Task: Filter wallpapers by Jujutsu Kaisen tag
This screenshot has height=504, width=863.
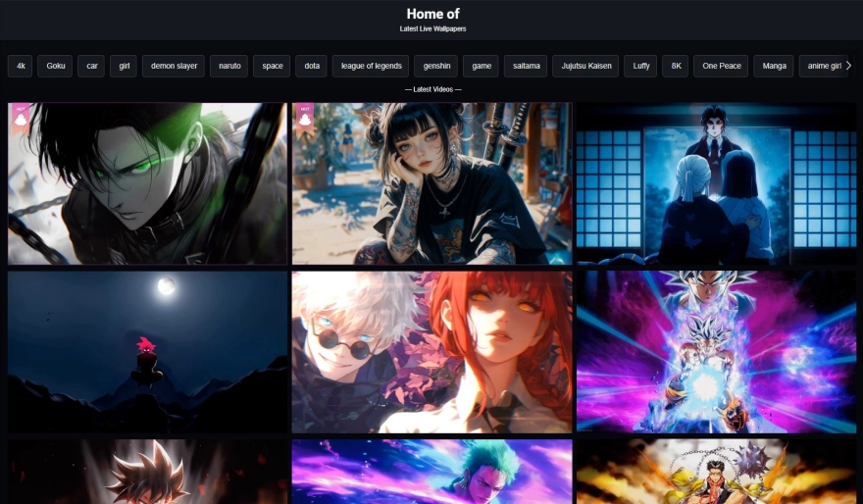Action: pyautogui.click(x=586, y=66)
